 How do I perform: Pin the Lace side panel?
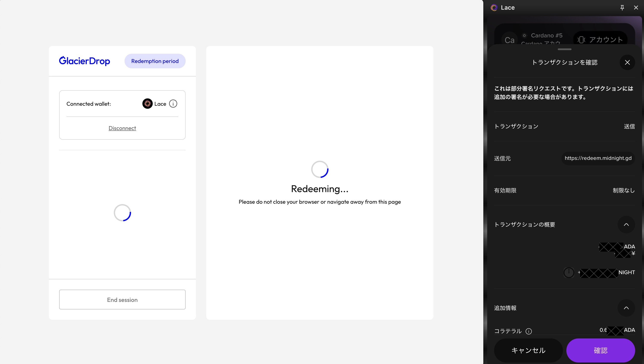[x=622, y=8]
